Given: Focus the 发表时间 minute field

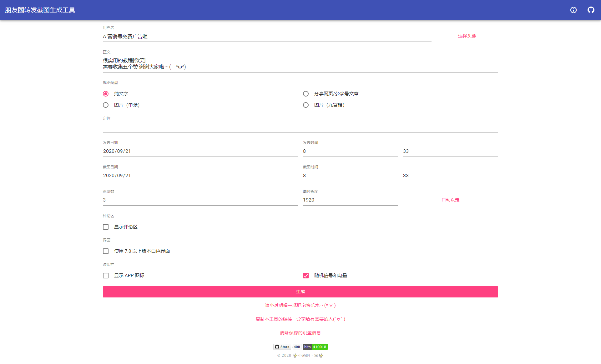Looking at the screenshot, I should tap(451, 151).
